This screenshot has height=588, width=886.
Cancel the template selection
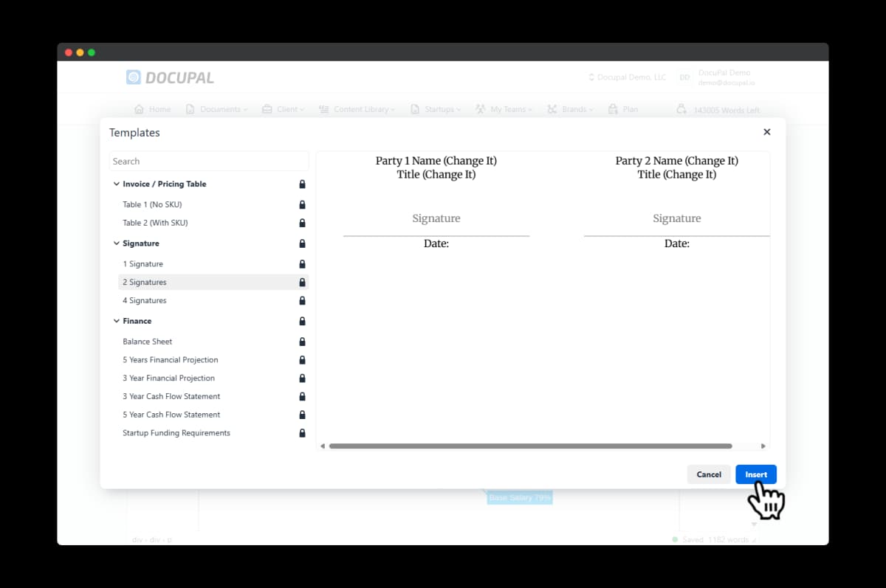pos(708,474)
